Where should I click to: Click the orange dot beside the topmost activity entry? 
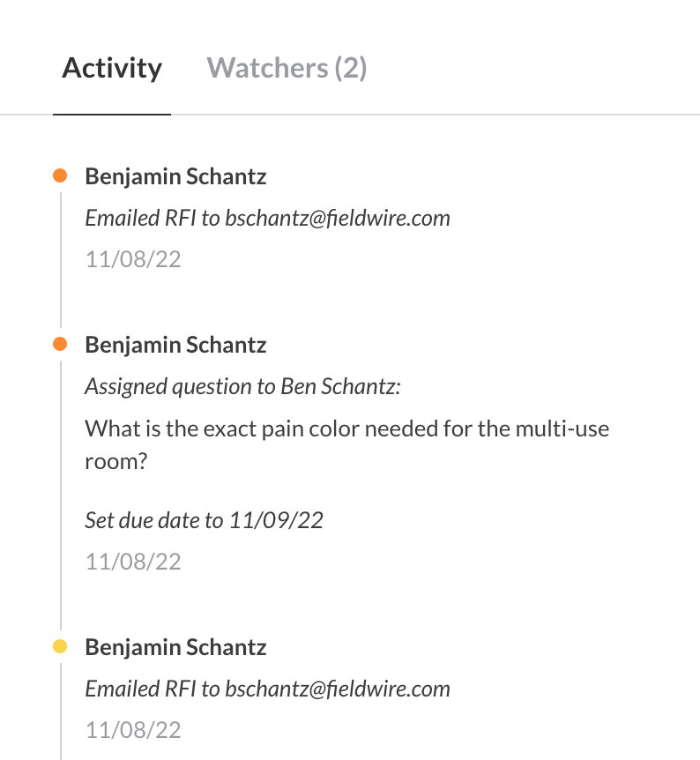60,176
